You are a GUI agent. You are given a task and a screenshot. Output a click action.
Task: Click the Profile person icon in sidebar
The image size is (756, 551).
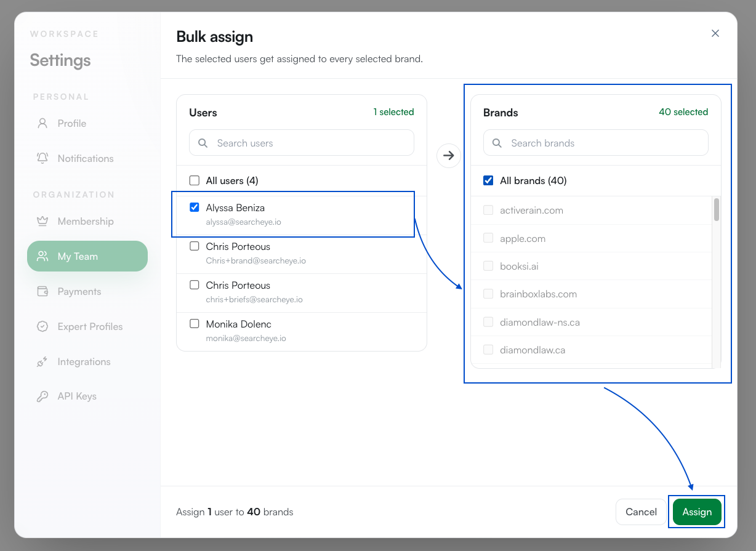coord(42,123)
